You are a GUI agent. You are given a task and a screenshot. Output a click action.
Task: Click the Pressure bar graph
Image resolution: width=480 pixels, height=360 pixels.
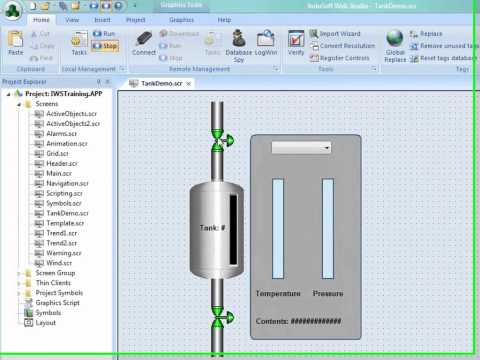click(328, 228)
